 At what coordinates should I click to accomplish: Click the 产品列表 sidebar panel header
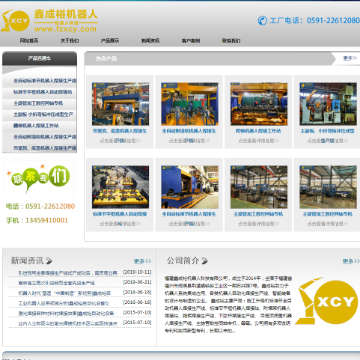point(39,58)
